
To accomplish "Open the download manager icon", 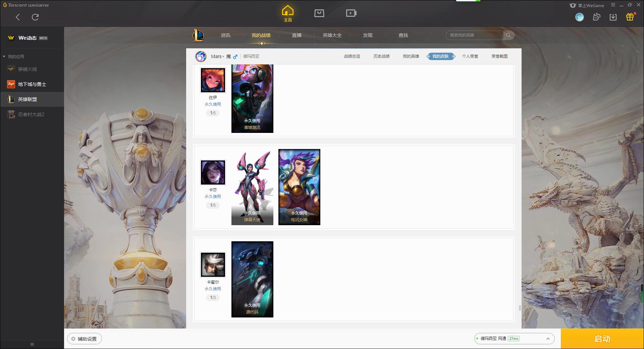I will [x=613, y=17].
